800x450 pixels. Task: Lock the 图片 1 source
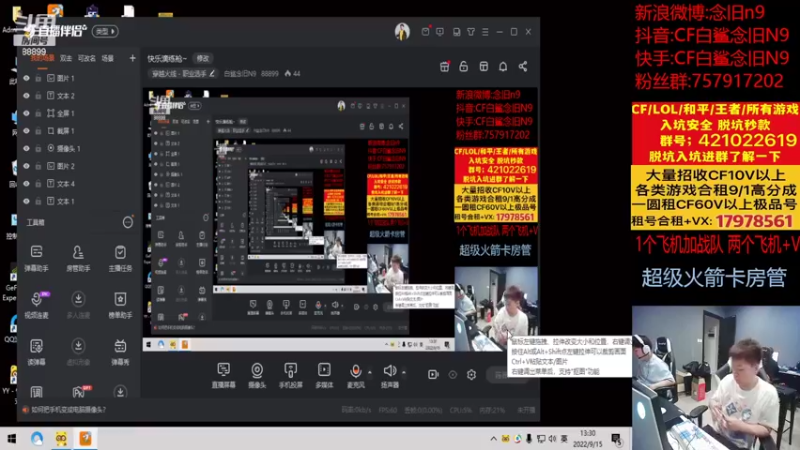(x=38, y=78)
